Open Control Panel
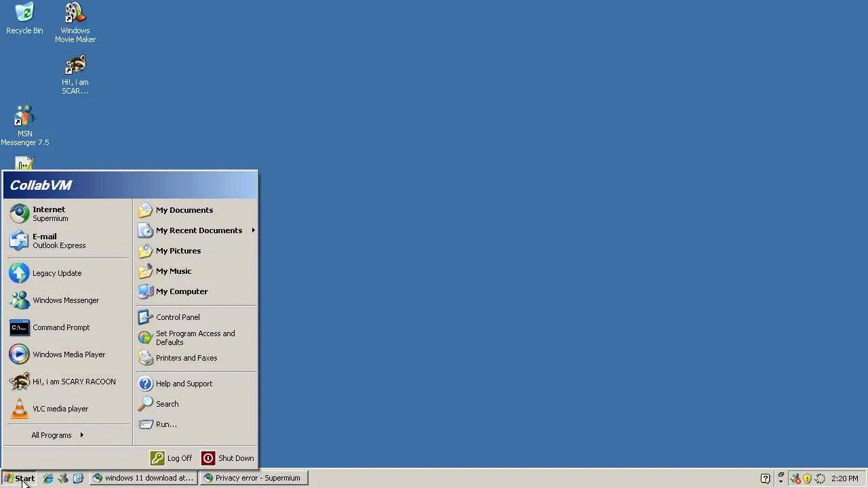Image resolution: width=868 pixels, height=488 pixels. tap(196, 317)
